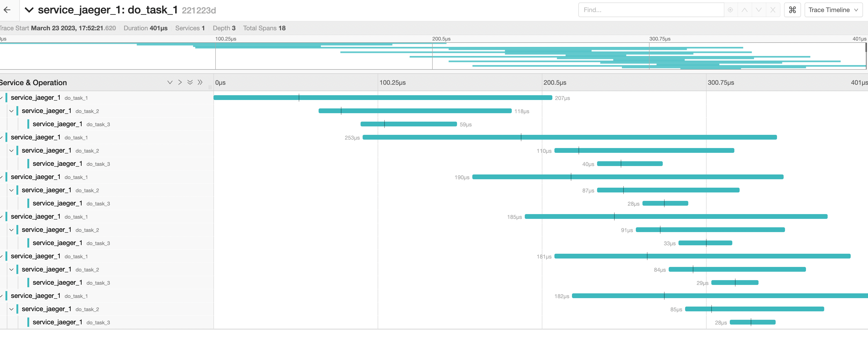
Task: Go to next search result arrow
Action: 759,10
